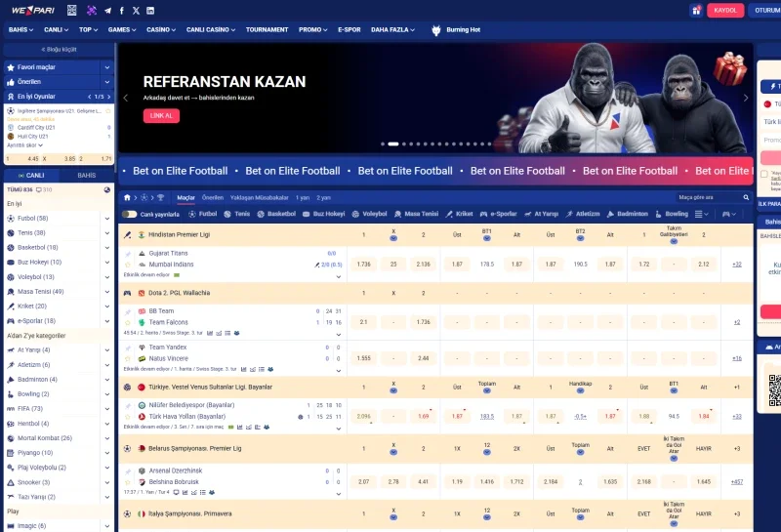Expand Tenis (38) in sidebar

click(x=107, y=233)
